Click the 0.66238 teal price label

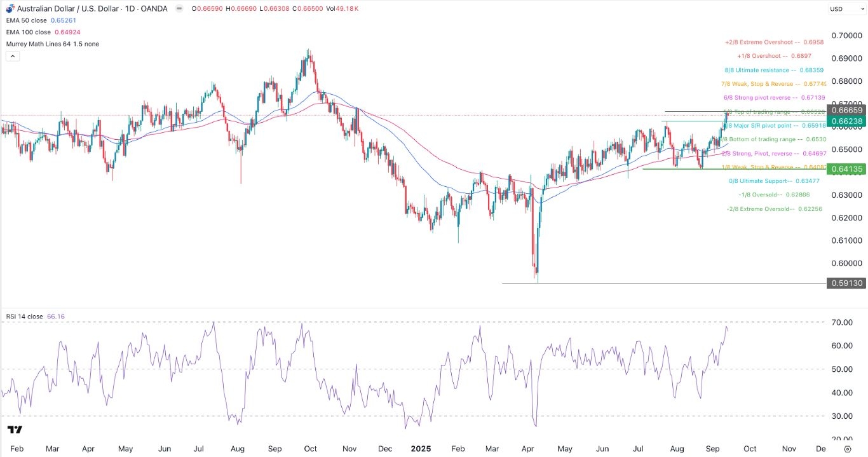point(846,120)
